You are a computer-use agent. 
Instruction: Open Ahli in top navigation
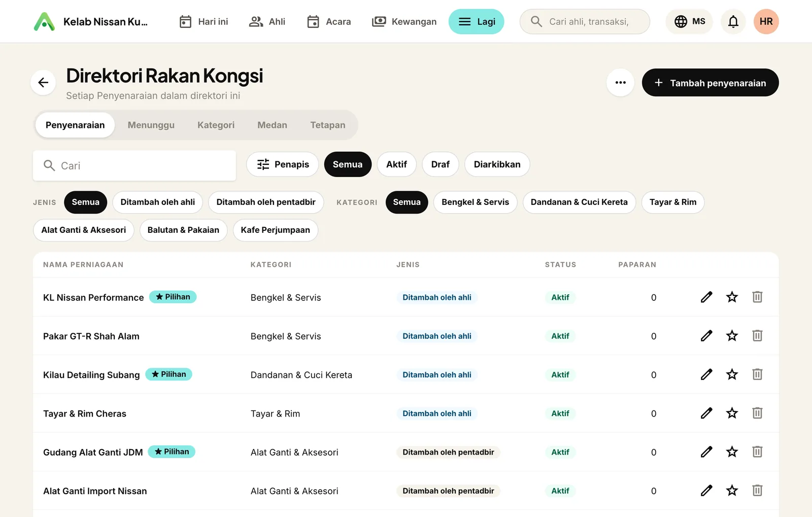pos(267,21)
